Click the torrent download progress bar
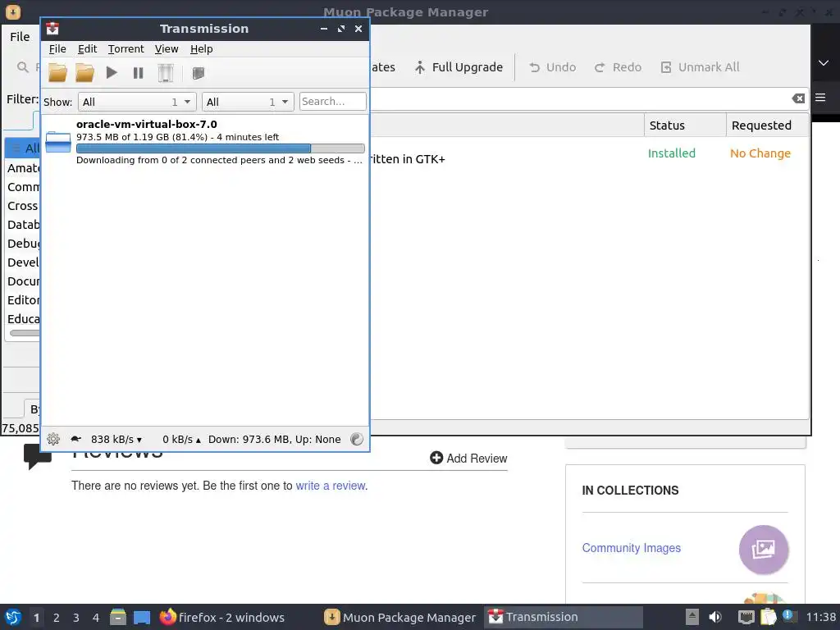The image size is (840, 630). (220, 148)
